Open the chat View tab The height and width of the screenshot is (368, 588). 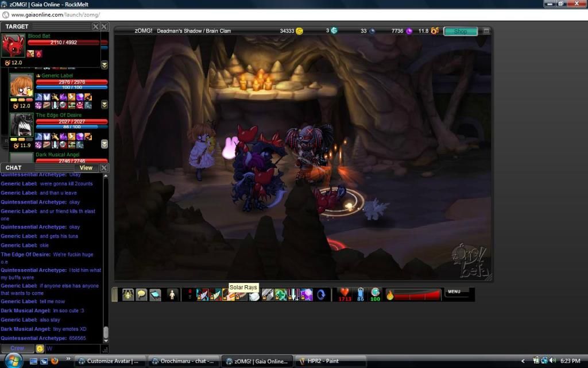(x=86, y=168)
